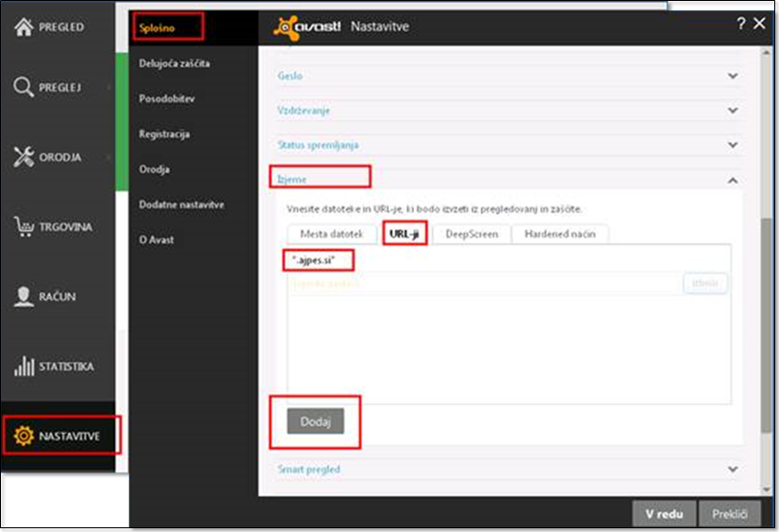Screen dimensions: 779x532
Task: Click the Pregled home icon
Action: 24,26
